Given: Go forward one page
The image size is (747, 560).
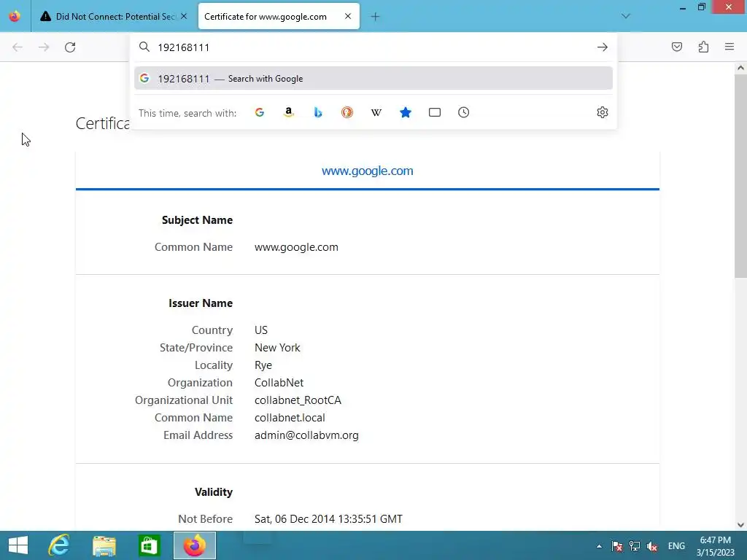Looking at the screenshot, I should 44,47.
